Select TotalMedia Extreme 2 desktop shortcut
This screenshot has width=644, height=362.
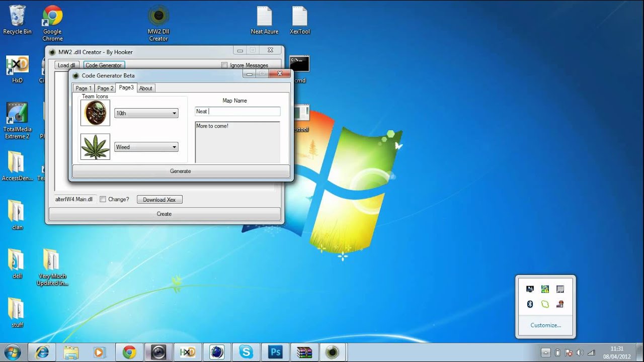pos(17,121)
